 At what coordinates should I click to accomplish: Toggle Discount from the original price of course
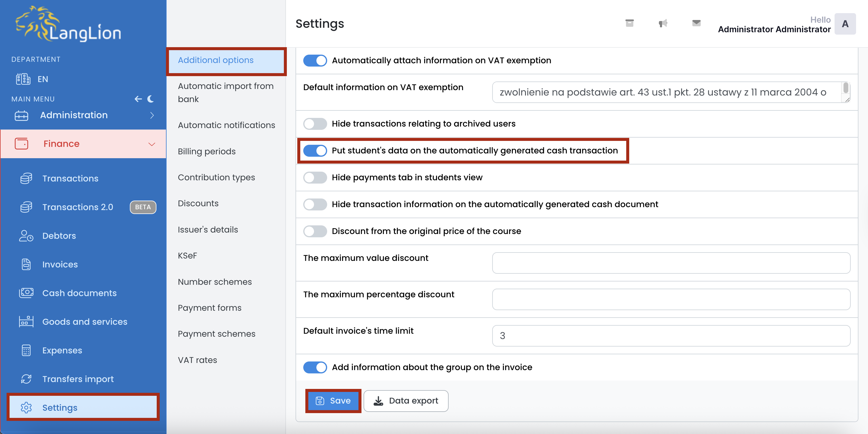click(x=315, y=231)
